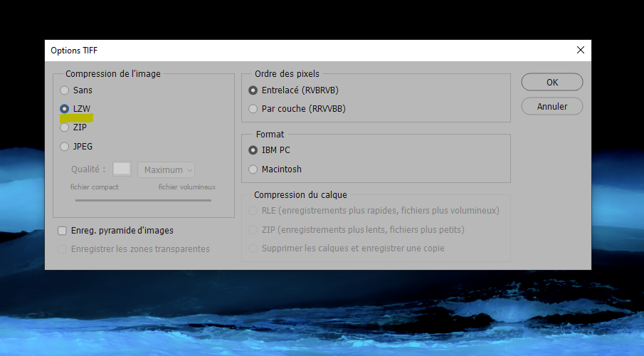Select Entrelacé (RVBRVB) pixel order
The image size is (644, 356).
(x=253, y=90)
